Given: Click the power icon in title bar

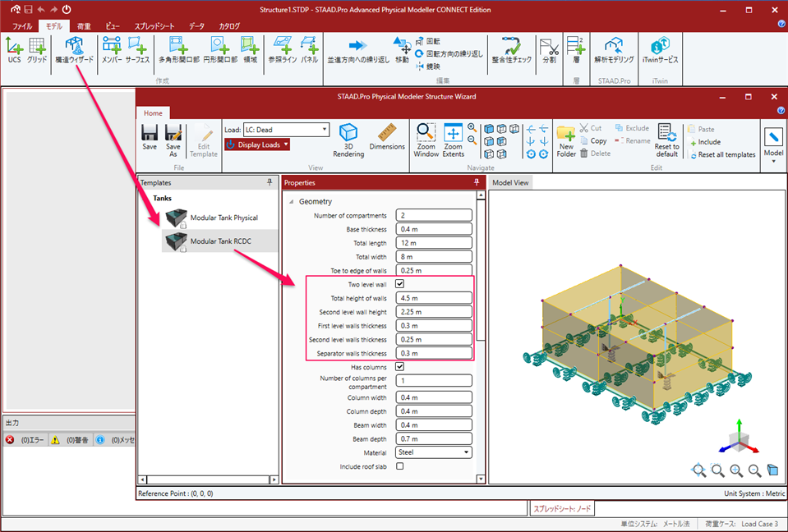Looking at the screenshot, I should (x=67, y=9).
